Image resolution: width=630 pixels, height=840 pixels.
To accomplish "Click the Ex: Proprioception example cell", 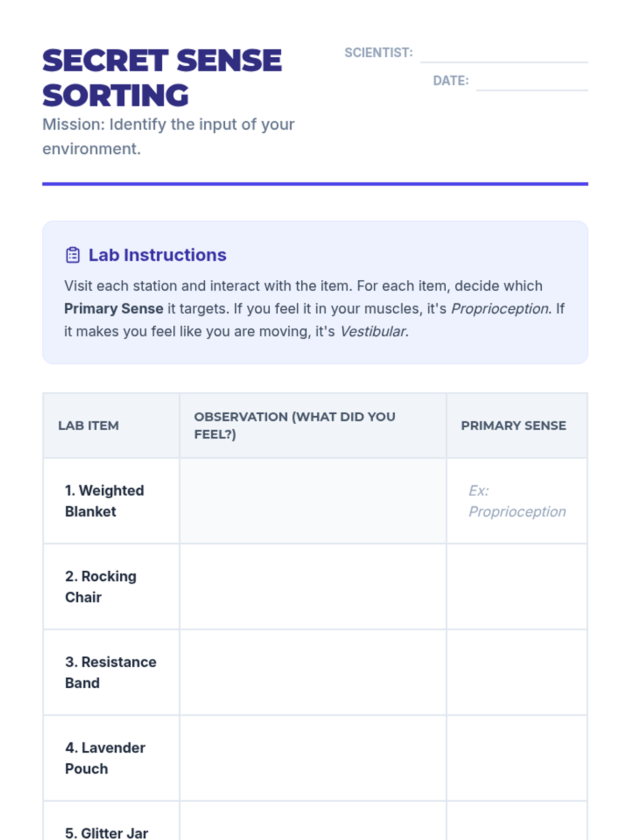I will [x=517, y=501].
